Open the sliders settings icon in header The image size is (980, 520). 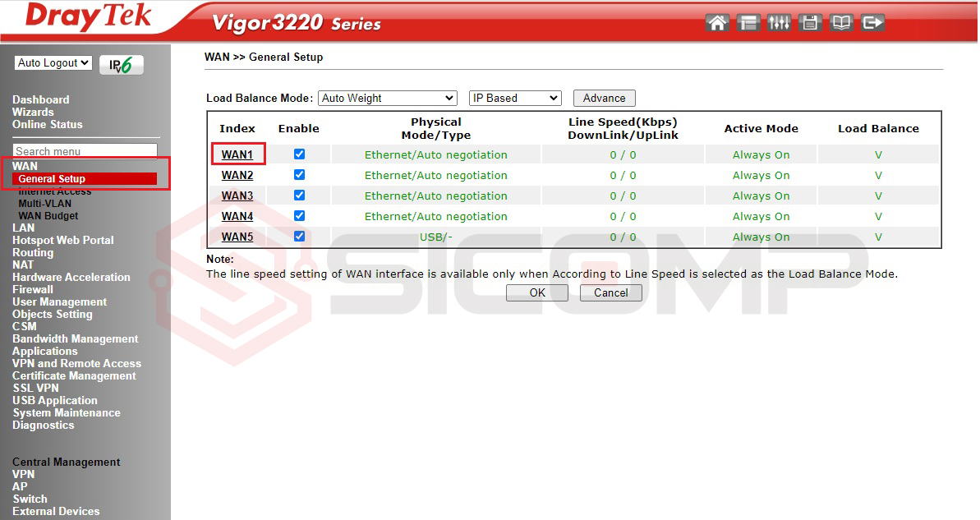(779, 23)
